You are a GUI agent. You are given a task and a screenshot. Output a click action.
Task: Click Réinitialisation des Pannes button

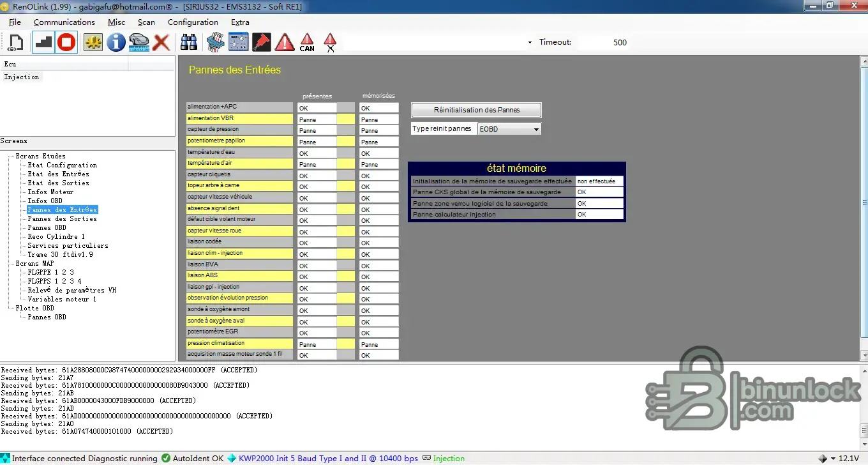(x=476, y=110)
